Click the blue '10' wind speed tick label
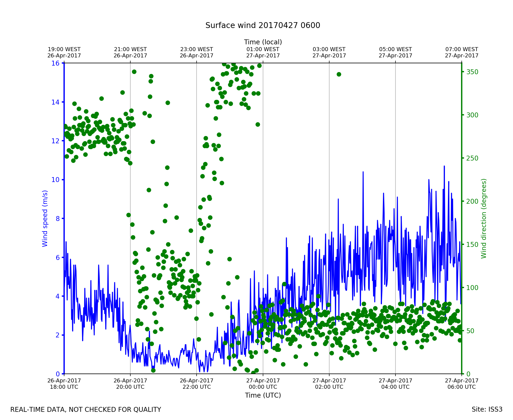Screen dimensions: 513x420 click(x=55, y=179)
